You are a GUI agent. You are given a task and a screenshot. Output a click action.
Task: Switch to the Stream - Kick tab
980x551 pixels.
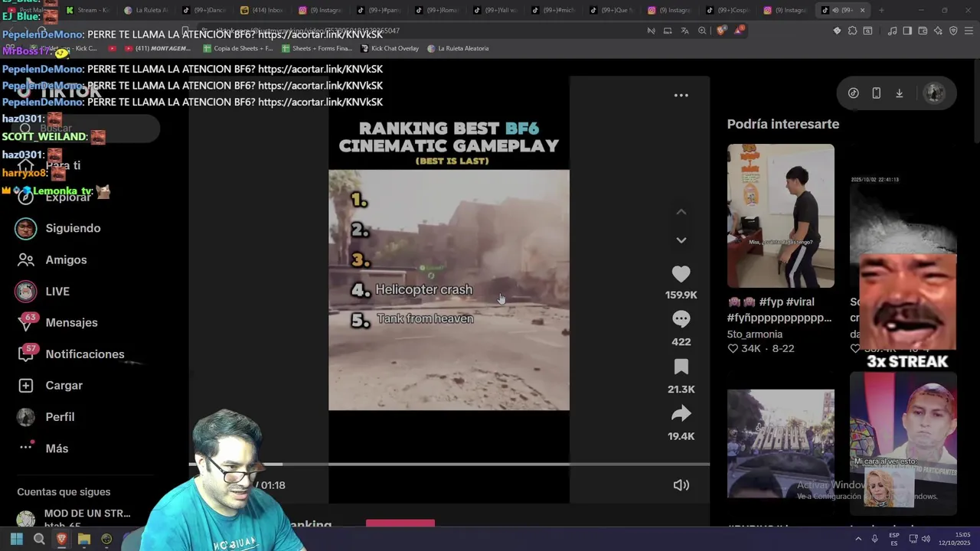[88, 10]
